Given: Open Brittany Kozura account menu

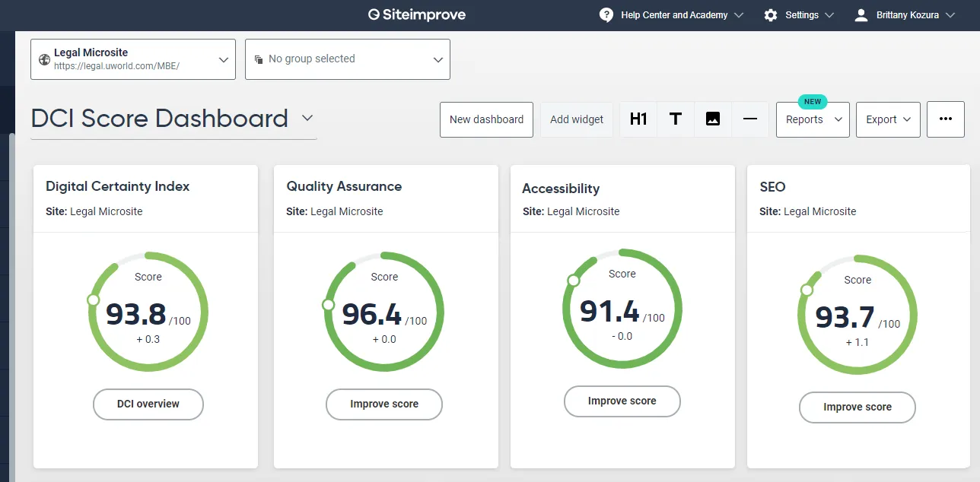Looking at the screenshot, I should (x=905, y=15).
